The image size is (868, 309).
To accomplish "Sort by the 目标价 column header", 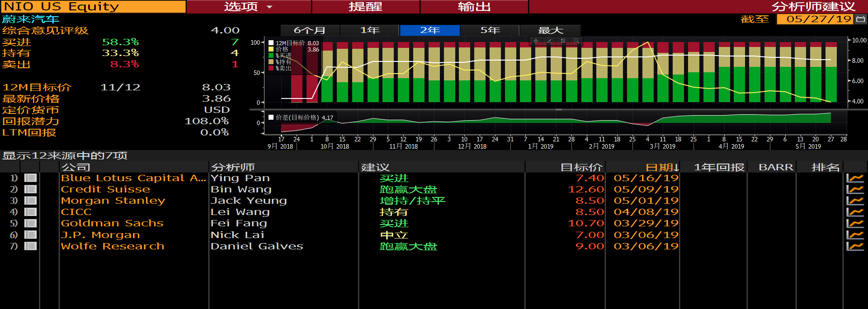I will pos(565,167).
